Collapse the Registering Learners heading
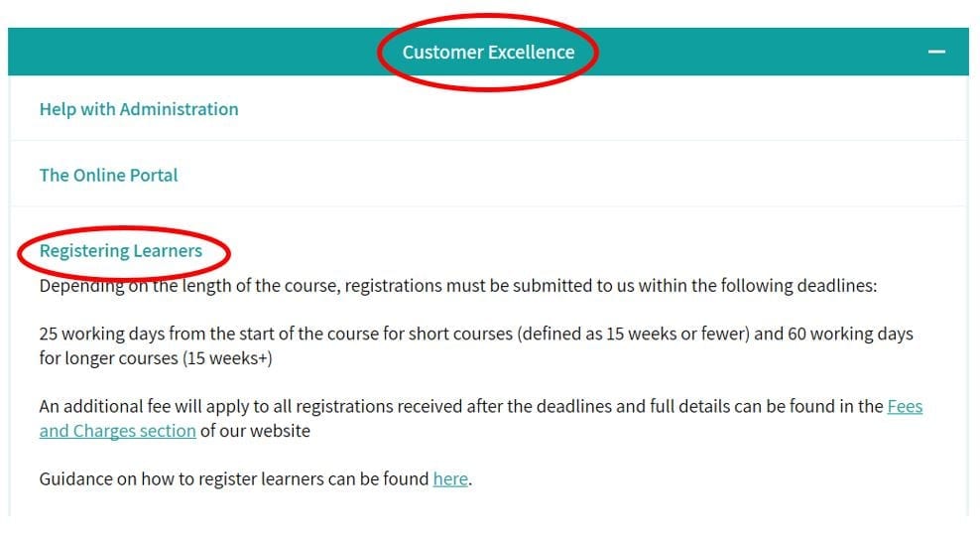This screenshot has width=980, height=538. coord(121,251)
